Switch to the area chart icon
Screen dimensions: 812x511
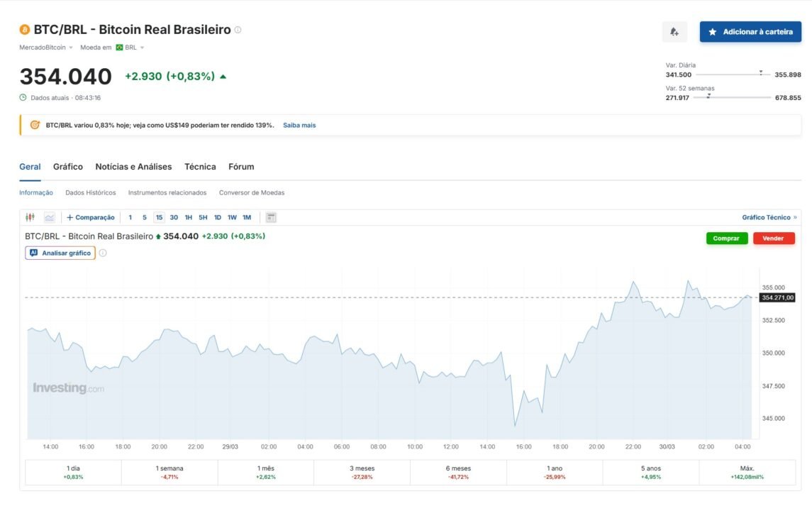pos(49,217)
